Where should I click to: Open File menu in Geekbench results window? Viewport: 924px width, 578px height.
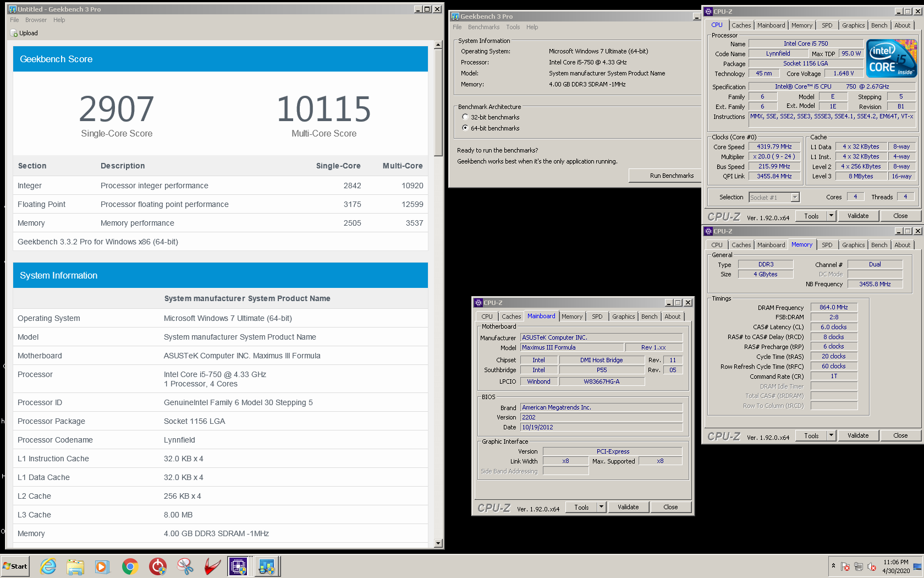pyautogui.click(x=14, y=20)
